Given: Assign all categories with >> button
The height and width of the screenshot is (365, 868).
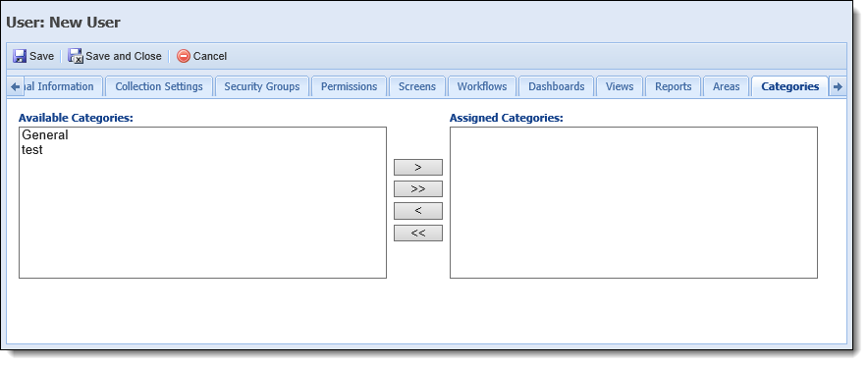Looking at the screenshot, I should click(x=418, y=189).
